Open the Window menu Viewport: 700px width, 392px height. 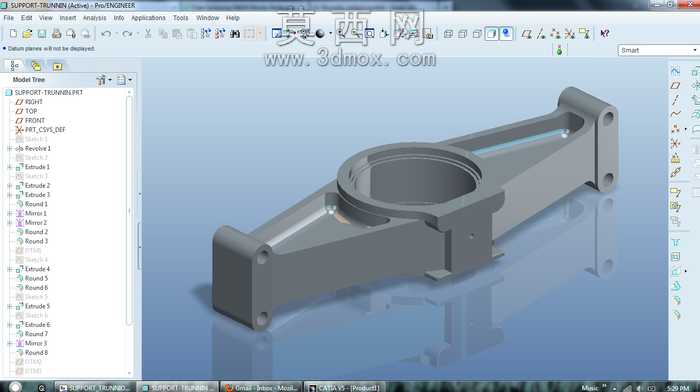pyautogui.click(x=208, y=18)
